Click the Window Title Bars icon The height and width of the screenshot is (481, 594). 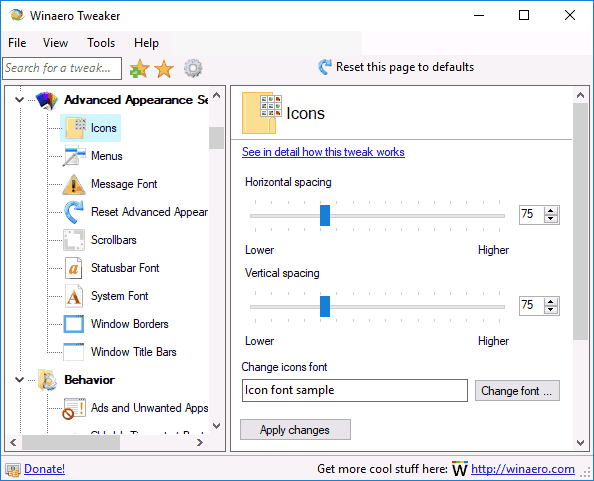(x=74, y=352)
